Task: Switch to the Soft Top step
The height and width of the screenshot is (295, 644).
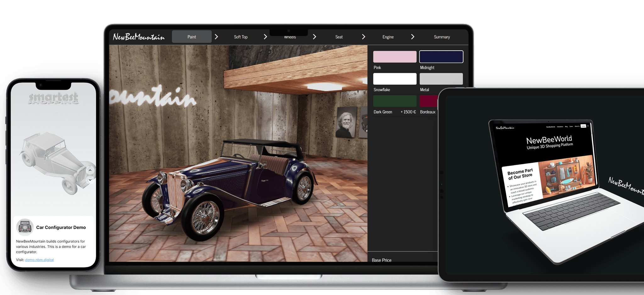Action: click(241, 37)
